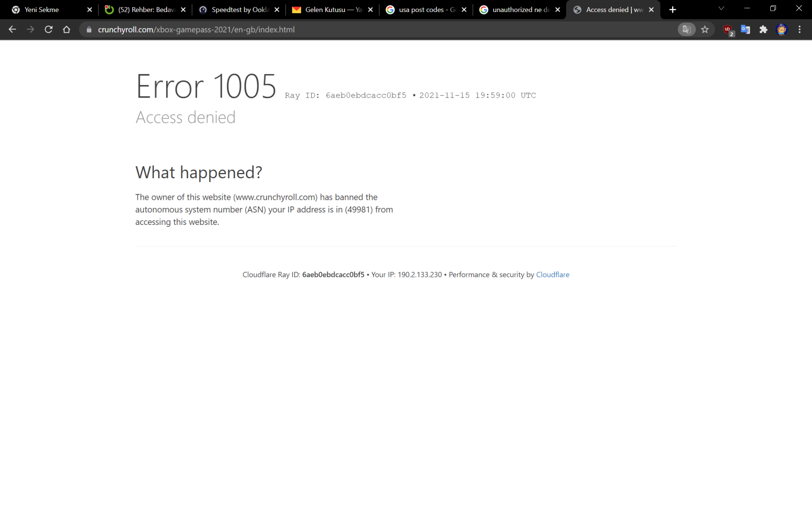The height and width of the screenshot is (519, 812).
Task: Switch to the unauthorized ne demek tab
Action: click(519, 10)
